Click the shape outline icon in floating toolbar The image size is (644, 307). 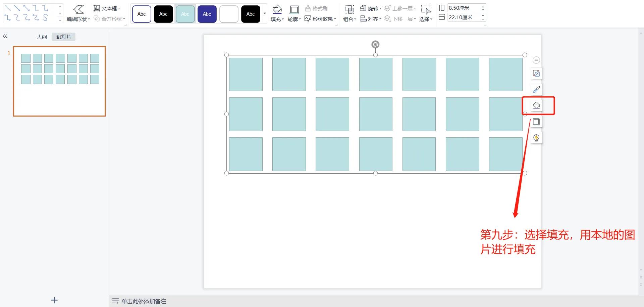click(536, 122)
